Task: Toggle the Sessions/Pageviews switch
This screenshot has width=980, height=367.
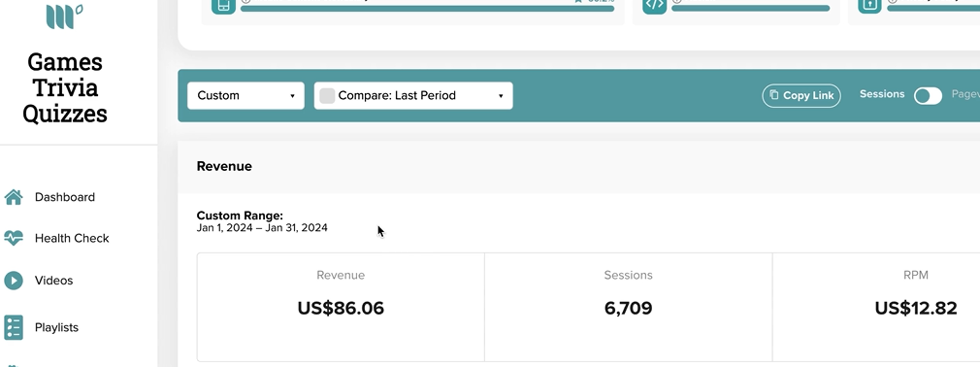Action: click(x=928, y=96)
